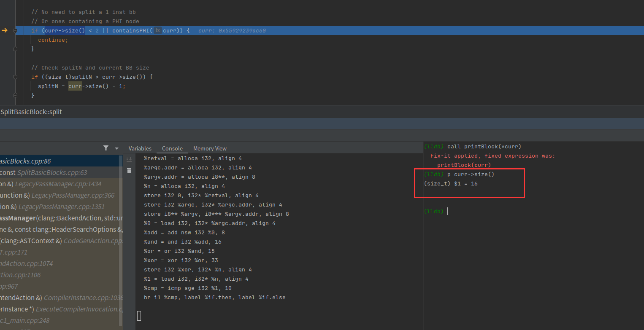644x330 pixels.
Task: Collapse the if containsPHI code block
Action: (x=16, y=30)
